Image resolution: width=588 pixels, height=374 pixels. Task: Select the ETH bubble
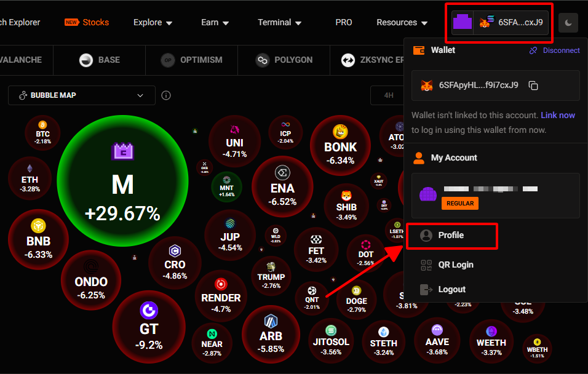(x=30, y=178)
